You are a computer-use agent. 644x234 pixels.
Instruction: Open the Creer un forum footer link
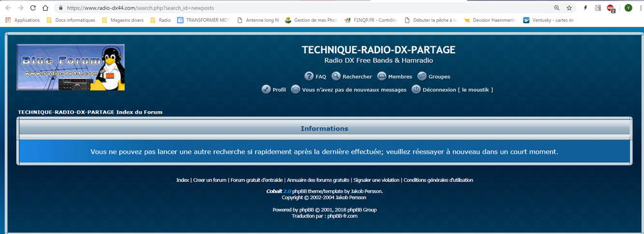[x=209, y=180]
